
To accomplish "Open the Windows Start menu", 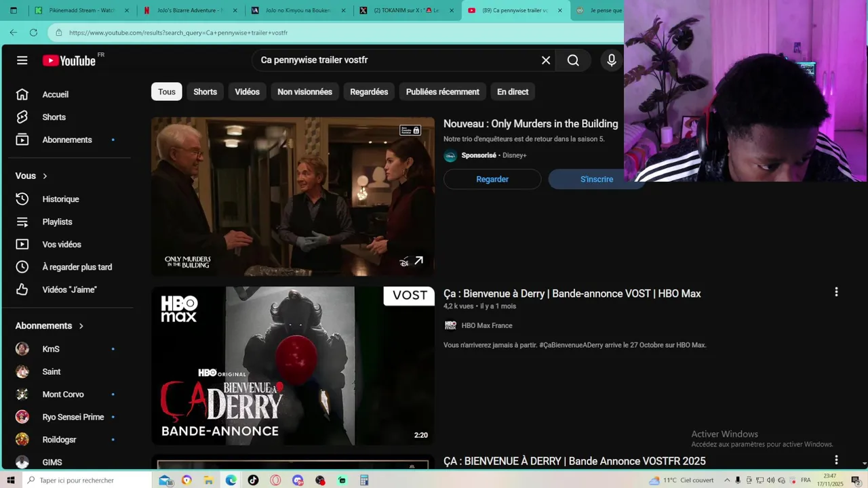I will click(x=11, y=480).
